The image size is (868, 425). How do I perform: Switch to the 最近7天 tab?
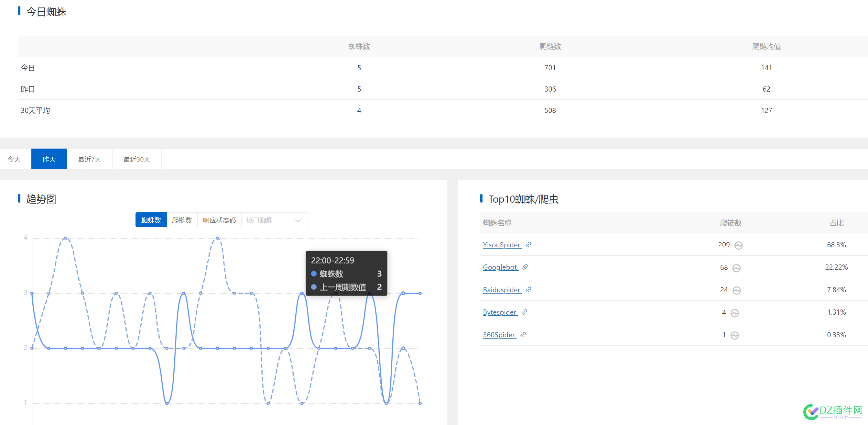pos(90,159)
